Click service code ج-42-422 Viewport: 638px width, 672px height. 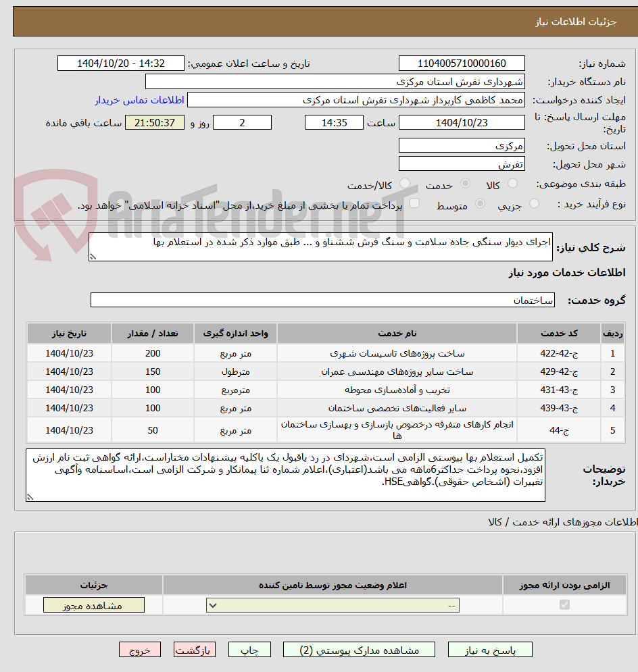point(559,354)
